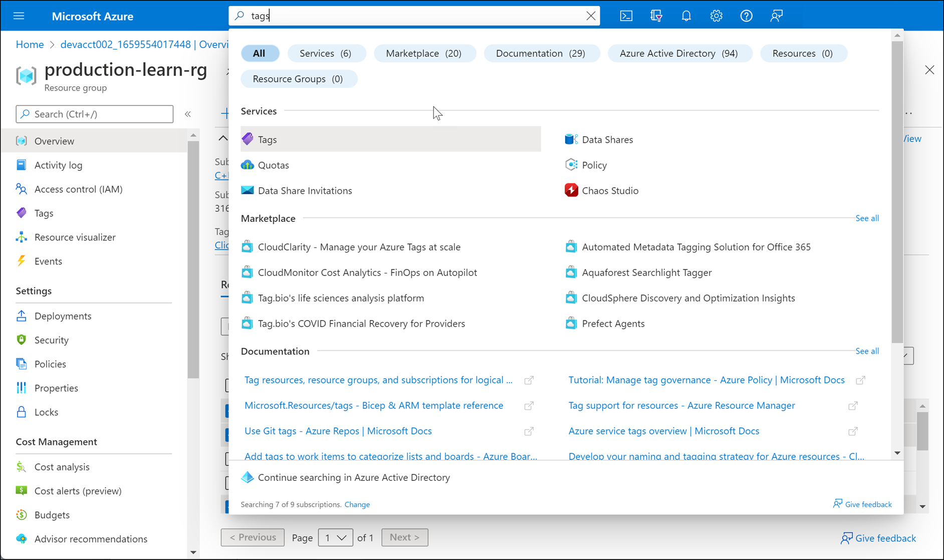Select the All filter tab
The image size is (944, 560).
[259, 53]
